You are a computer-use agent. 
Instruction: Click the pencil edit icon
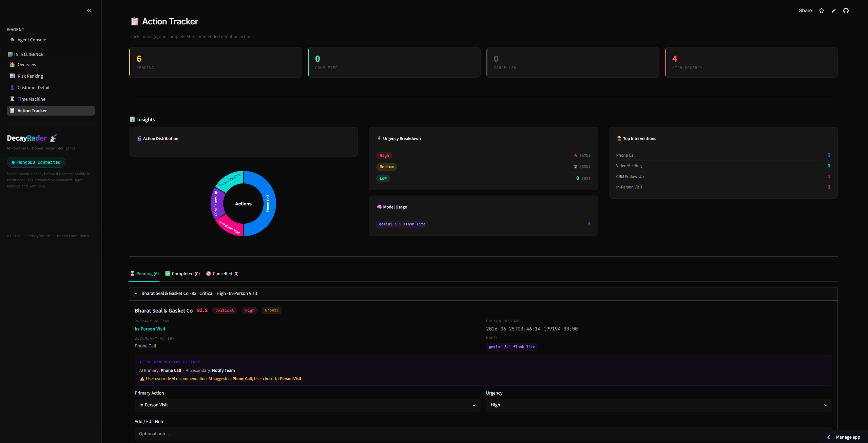(833, 11)
